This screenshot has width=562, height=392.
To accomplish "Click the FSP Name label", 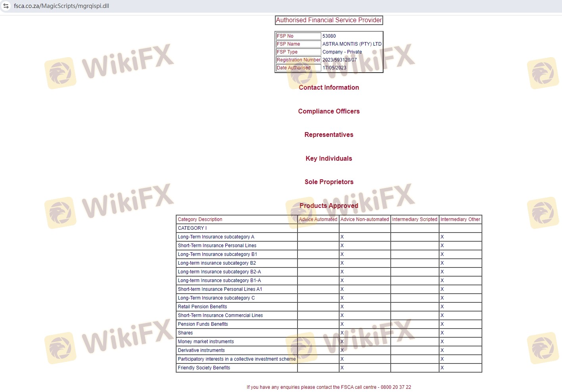I will click(288, 44).
